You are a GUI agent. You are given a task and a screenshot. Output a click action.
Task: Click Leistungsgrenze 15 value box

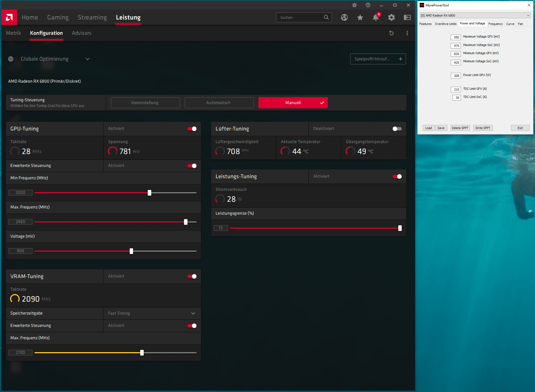[x=221, y=228]
